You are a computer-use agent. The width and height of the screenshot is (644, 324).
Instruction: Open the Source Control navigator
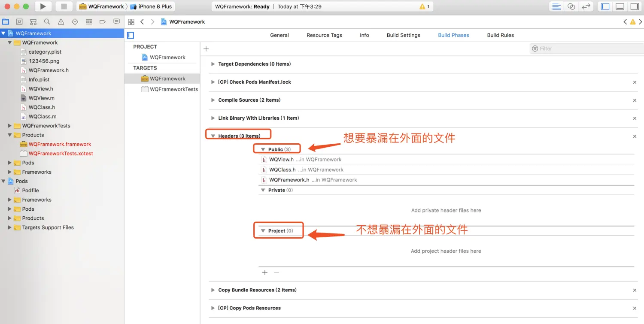19,21
